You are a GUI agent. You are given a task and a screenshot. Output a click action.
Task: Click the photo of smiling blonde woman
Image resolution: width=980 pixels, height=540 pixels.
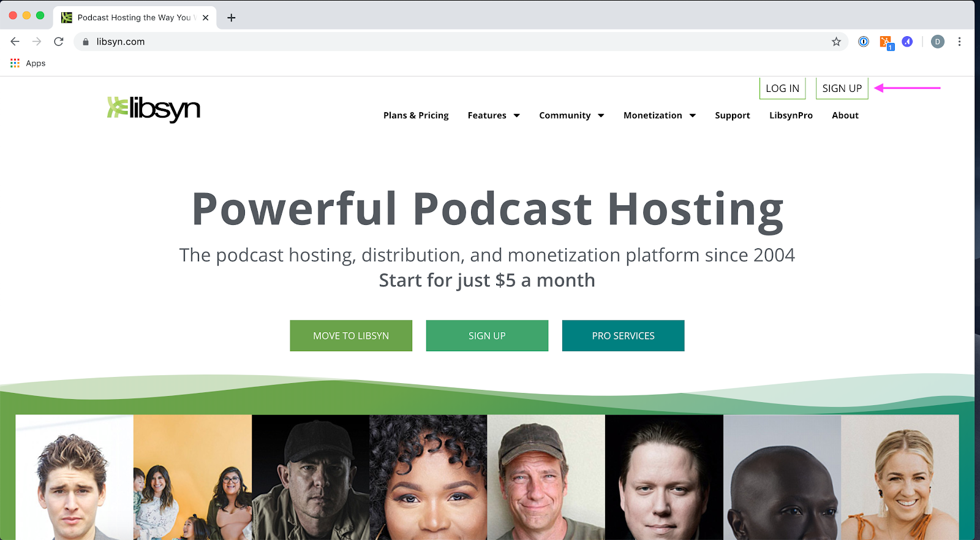tap(900, 477)
